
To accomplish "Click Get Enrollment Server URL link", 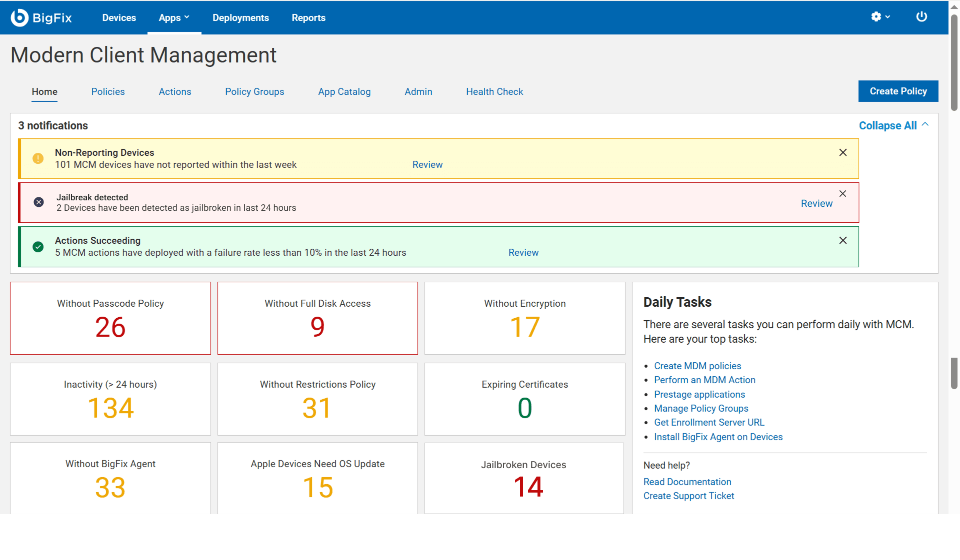I will [x=709, y=423].
